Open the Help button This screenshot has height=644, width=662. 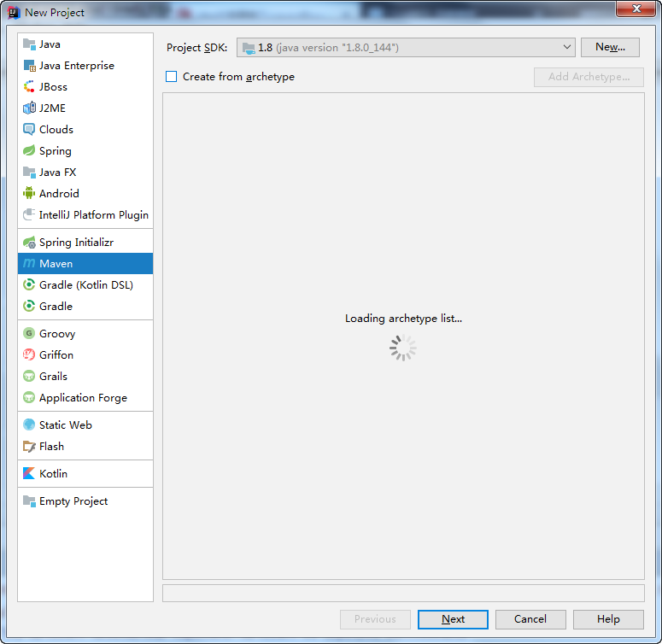608,619
